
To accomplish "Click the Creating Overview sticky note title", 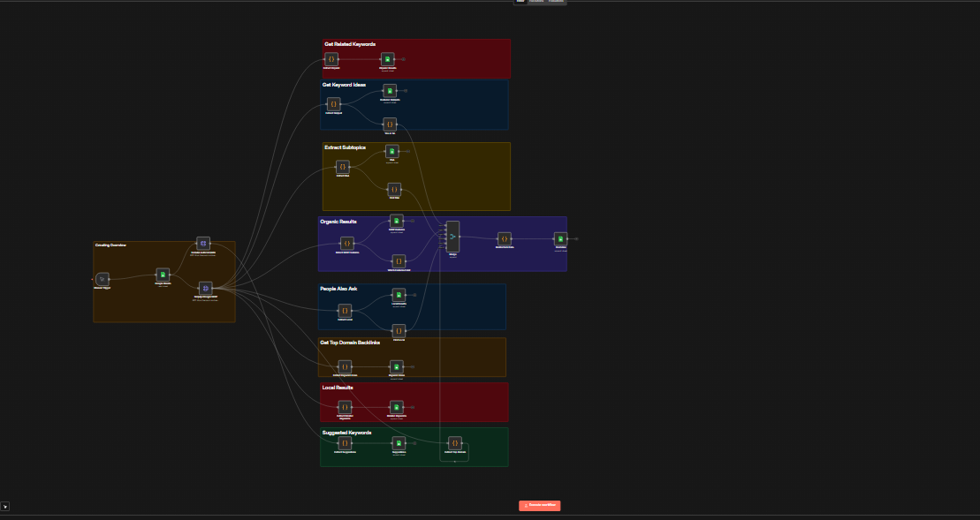I will click(x=110, y=245).
